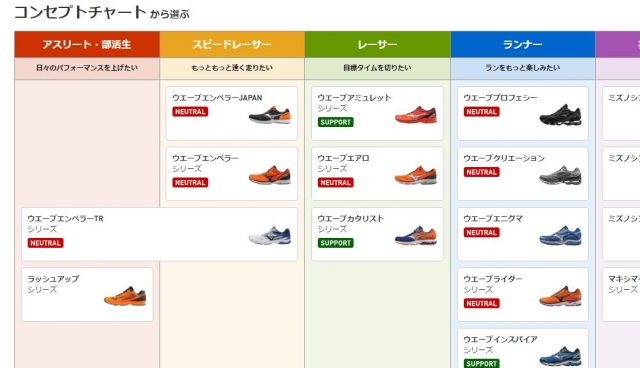Select the purple partially visible category header
Image resolution: width=640 pixels, height=368 pixels.
tap(618, 44)
